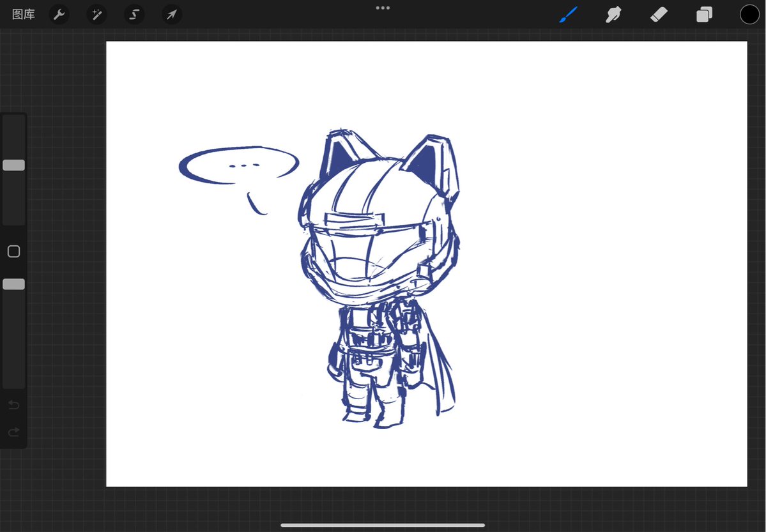Tap the three-dot multitasking menu
This screenshot has height=532, width=766.
click(383, 8)
